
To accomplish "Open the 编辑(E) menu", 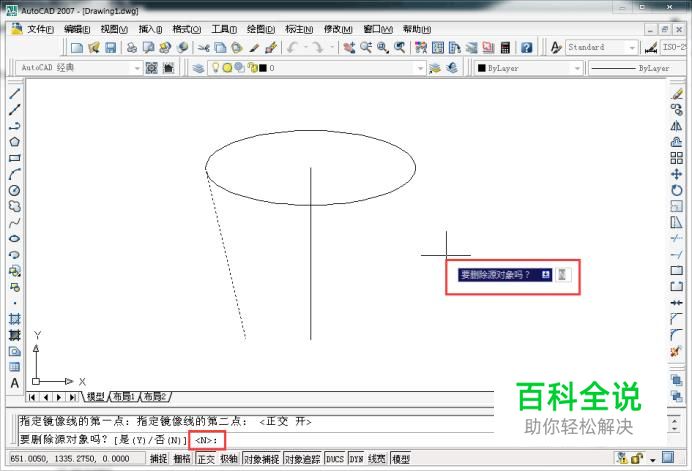I will [x=77, y=29].
